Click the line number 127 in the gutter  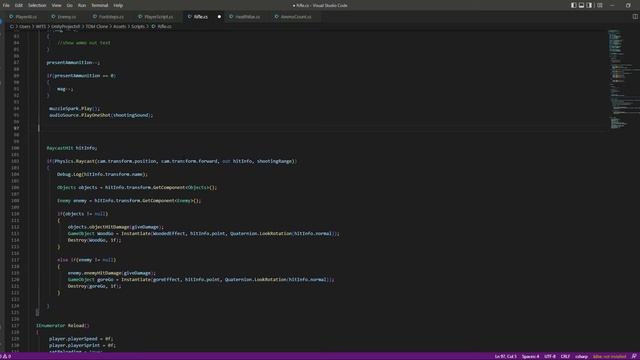(x=15, y=326)
